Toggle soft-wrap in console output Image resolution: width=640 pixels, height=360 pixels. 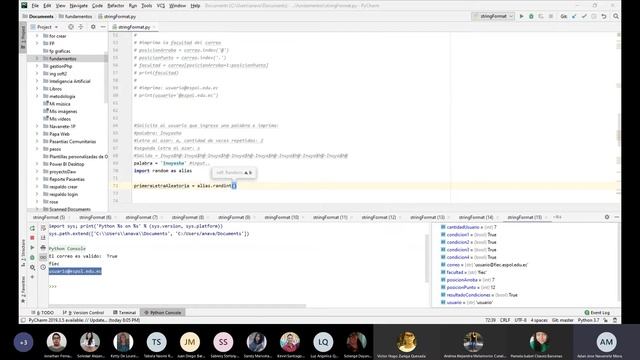pyautogui.click(x=43, y=228)
